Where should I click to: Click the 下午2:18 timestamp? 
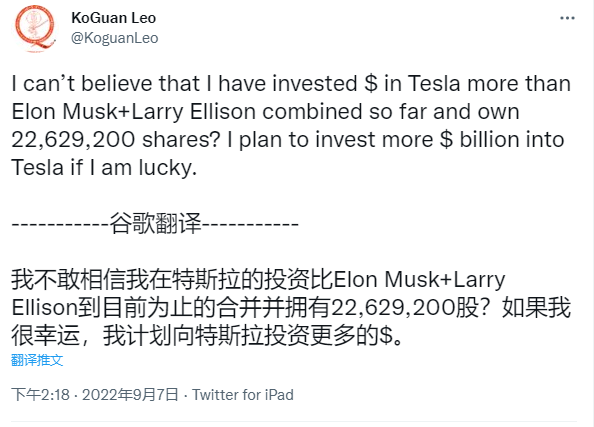(x=40, y=395)
